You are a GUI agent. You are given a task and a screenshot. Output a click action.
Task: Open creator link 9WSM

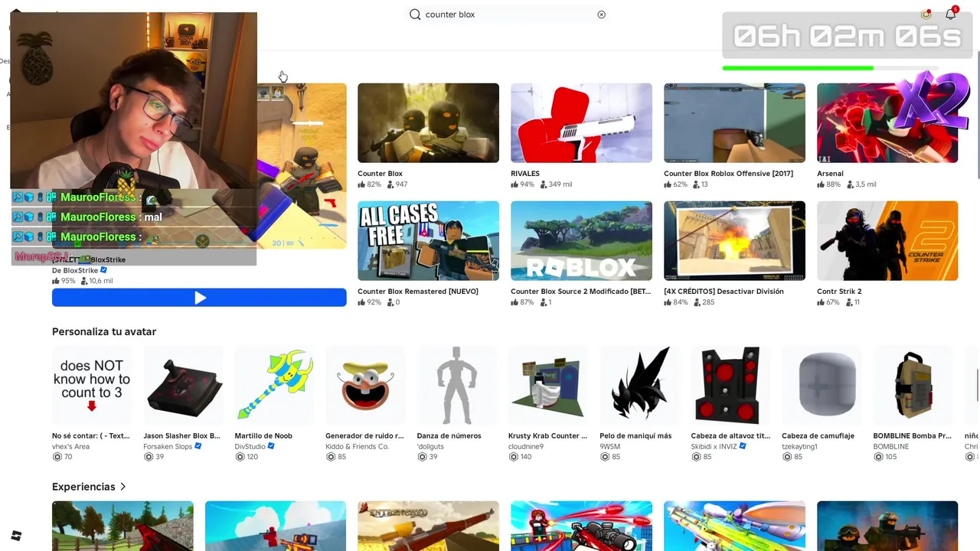(x=609, y=446)
